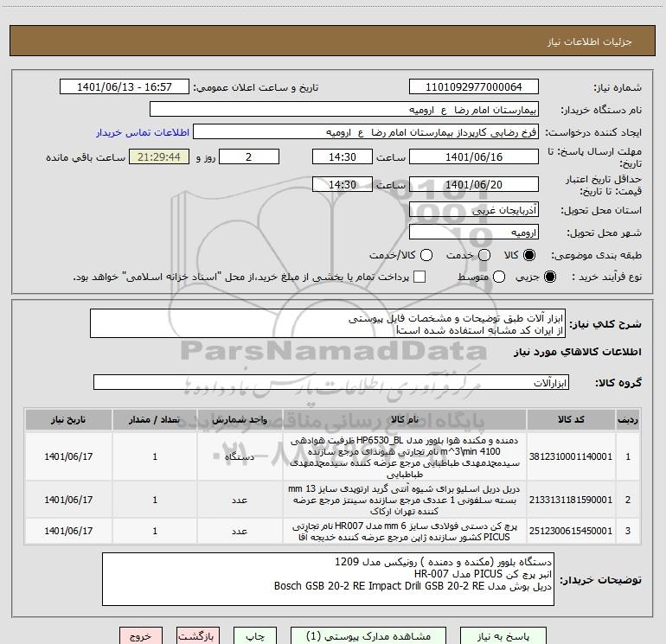Open the اطلاعات تماس خریدار link

click(143, 132)
